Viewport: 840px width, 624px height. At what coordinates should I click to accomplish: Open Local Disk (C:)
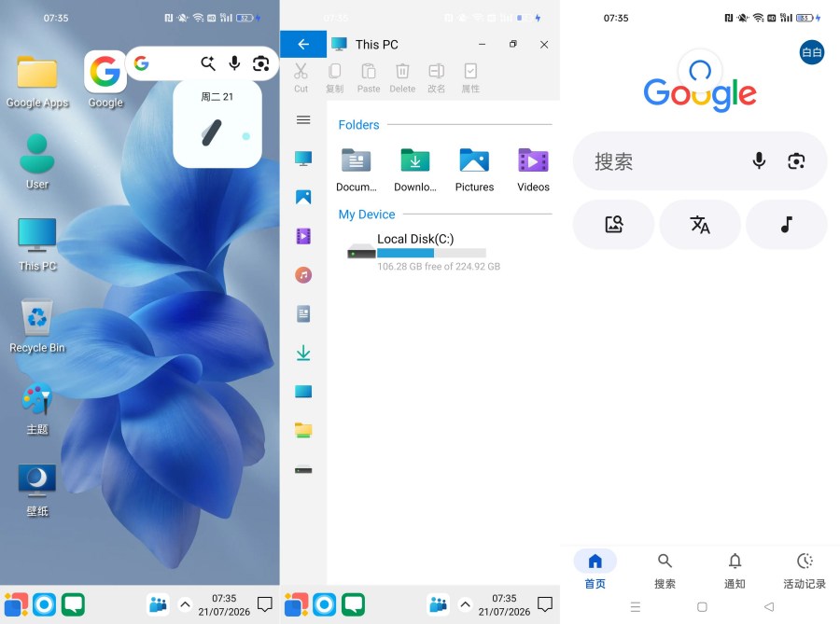[x=423, y=252]
